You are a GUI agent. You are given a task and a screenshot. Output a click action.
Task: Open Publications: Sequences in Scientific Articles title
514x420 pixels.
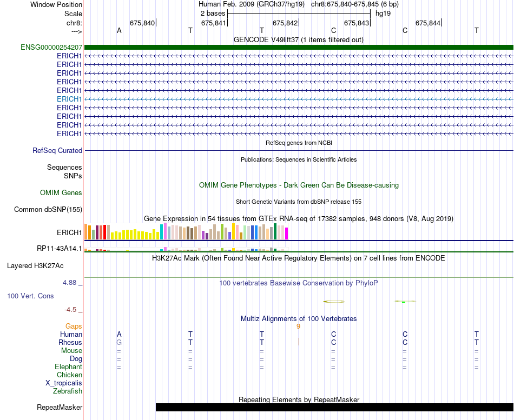(299, 159)
